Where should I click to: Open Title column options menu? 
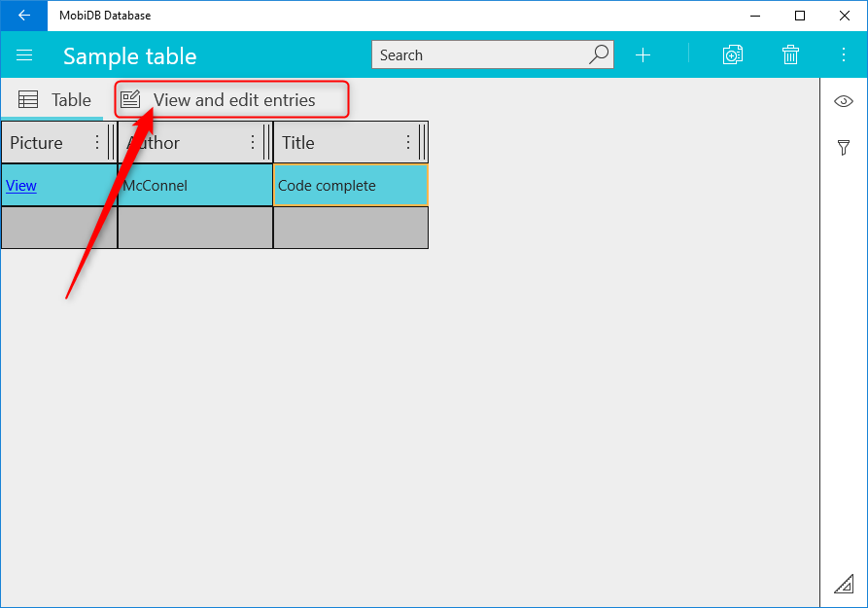click(x=408, y=142)
